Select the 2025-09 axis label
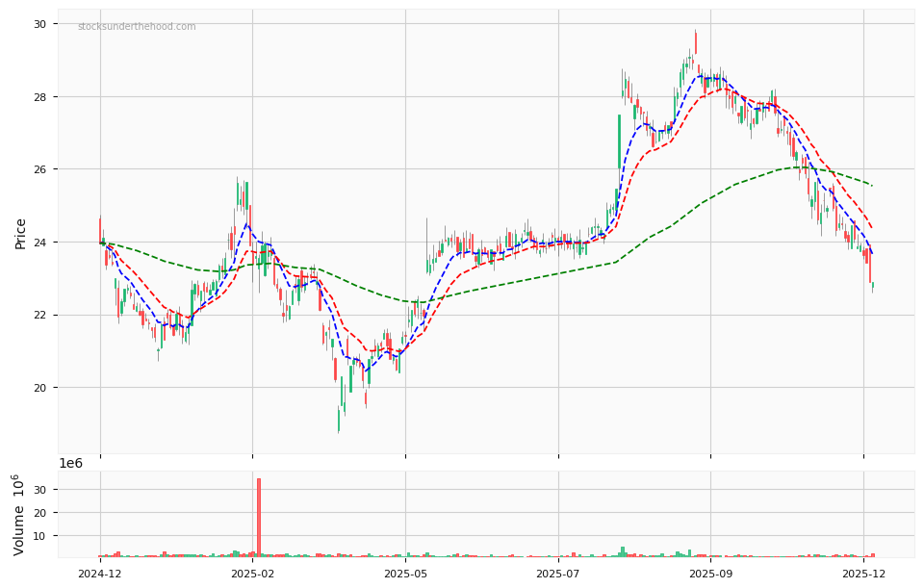This screenshot has height=588, width=924. coord(711,572)
